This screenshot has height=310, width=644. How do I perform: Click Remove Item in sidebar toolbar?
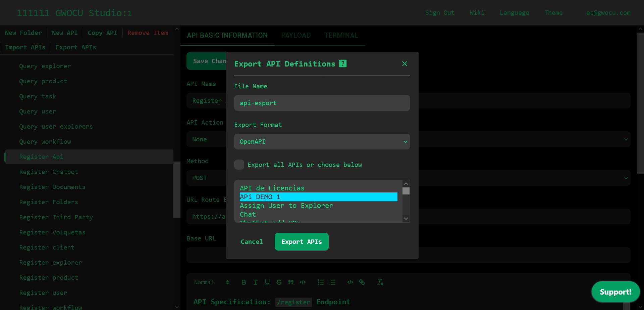(x=148, y=33)
